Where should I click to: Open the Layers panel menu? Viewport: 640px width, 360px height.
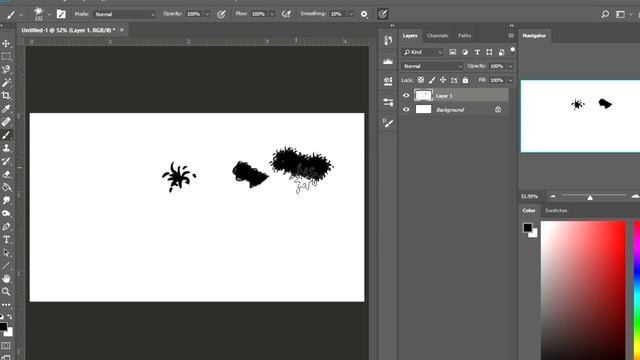tap(511, 36)
